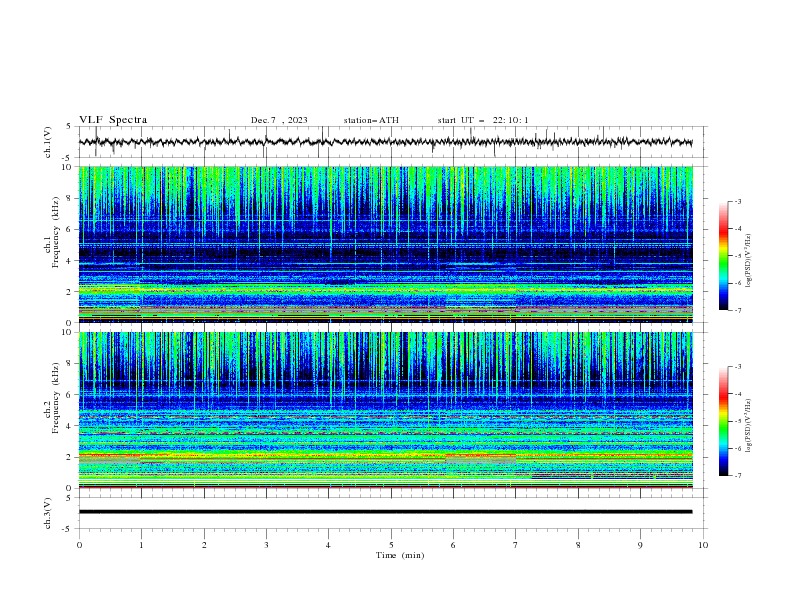Click time axis tick label "10"
The width and height of the screenshot is (792, 612).
[x=703, y=545]
